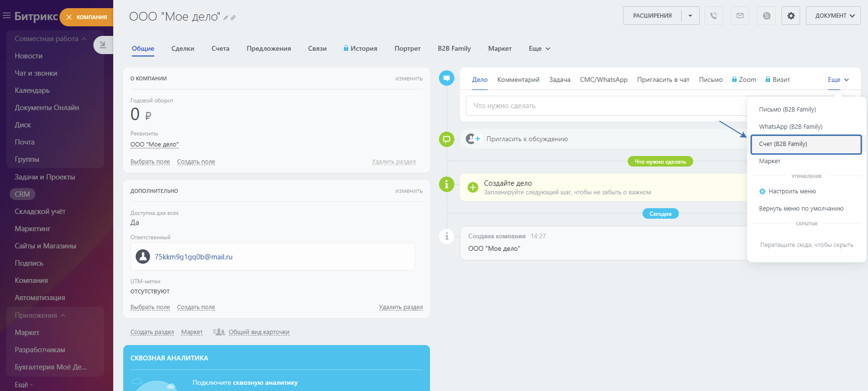Click the pencil edit icon beside company name

[x=226, y=18]
